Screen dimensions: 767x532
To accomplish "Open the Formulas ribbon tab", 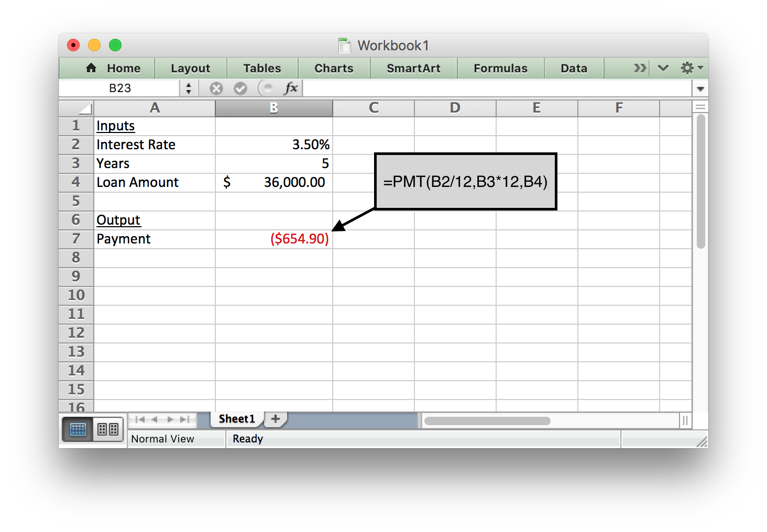I will tap(500, 69).
